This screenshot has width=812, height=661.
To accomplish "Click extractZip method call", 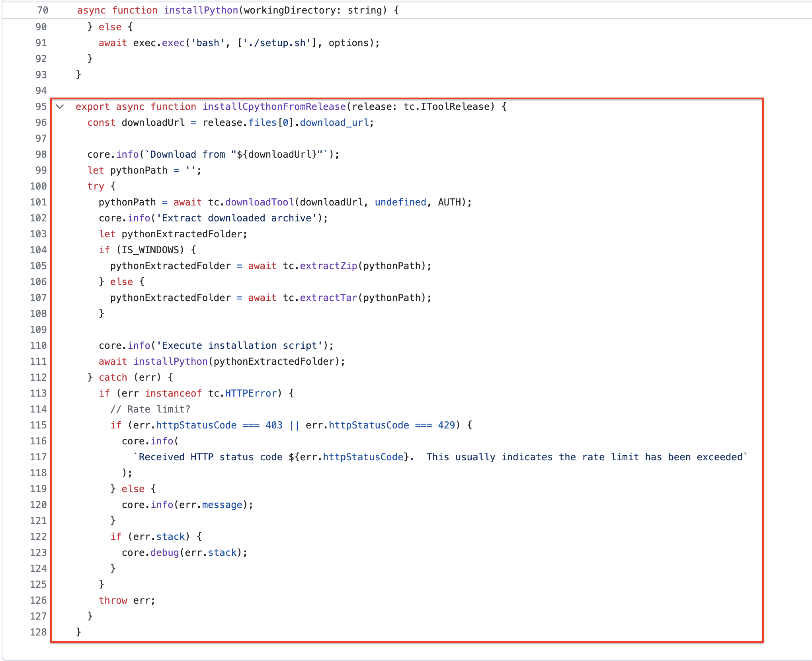I will (x=328, y=266).
